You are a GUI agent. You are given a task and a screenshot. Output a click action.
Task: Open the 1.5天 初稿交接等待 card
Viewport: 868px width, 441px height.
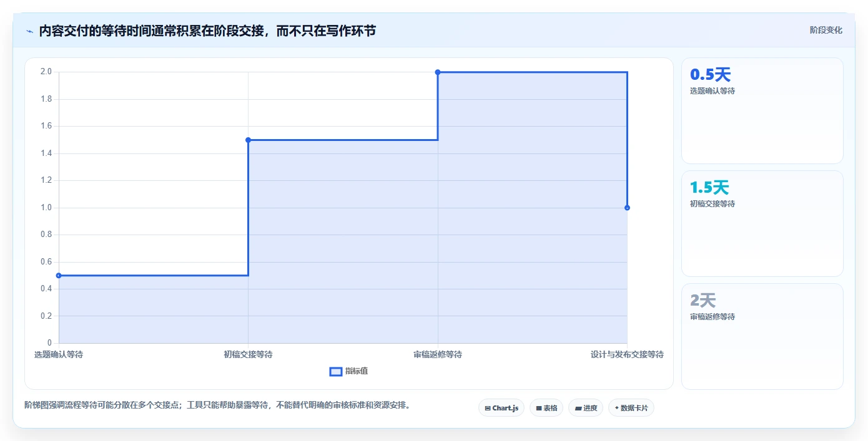[762, 224]
